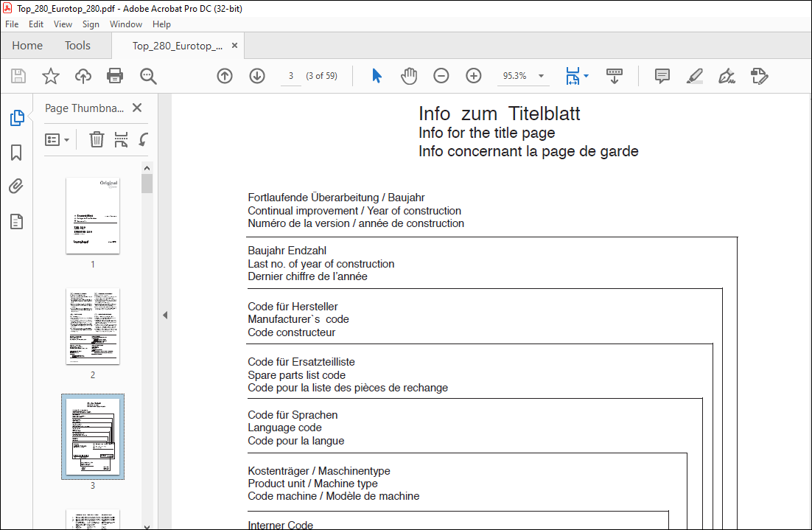Open the Bookmarks panel icon
Viewport: 812px width, 530px height.
(x=16, y=153)
